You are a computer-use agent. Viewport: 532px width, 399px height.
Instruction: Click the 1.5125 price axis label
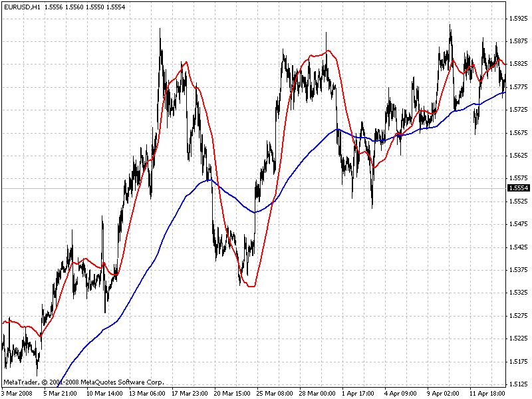pos(519,384)
